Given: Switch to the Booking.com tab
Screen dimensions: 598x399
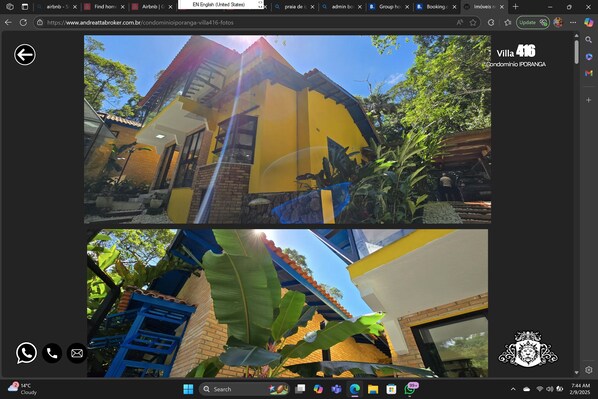Looking at the screenshot, I should coord(436,6).
